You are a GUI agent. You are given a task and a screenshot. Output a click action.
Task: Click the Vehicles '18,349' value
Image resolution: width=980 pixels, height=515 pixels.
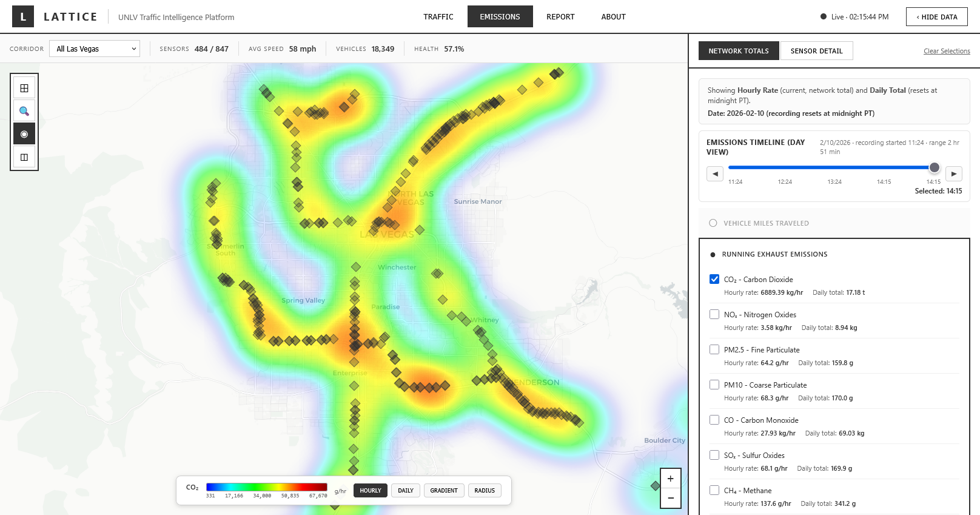[383, 49]
